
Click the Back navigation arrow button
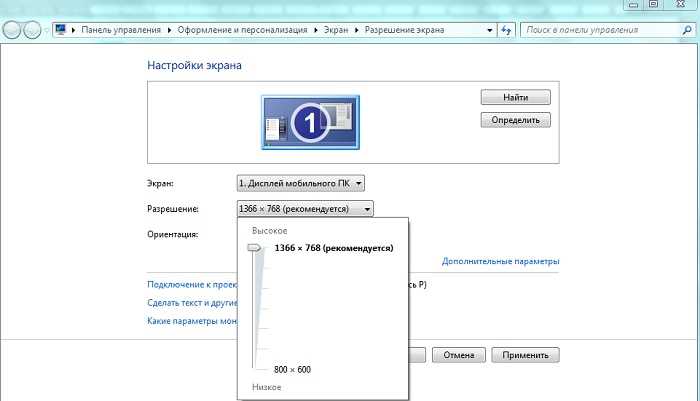pos(12,30)
